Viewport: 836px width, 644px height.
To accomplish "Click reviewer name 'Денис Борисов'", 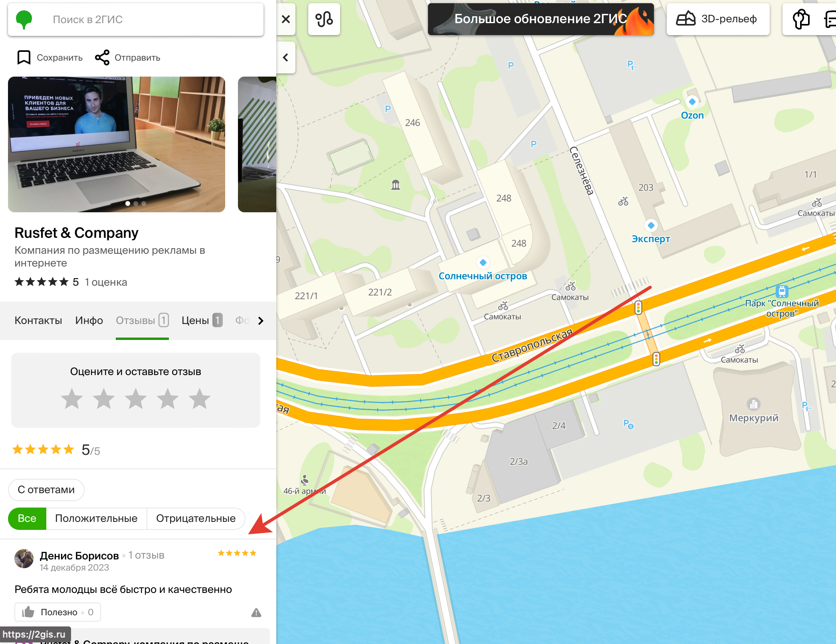I will point(79,555).
